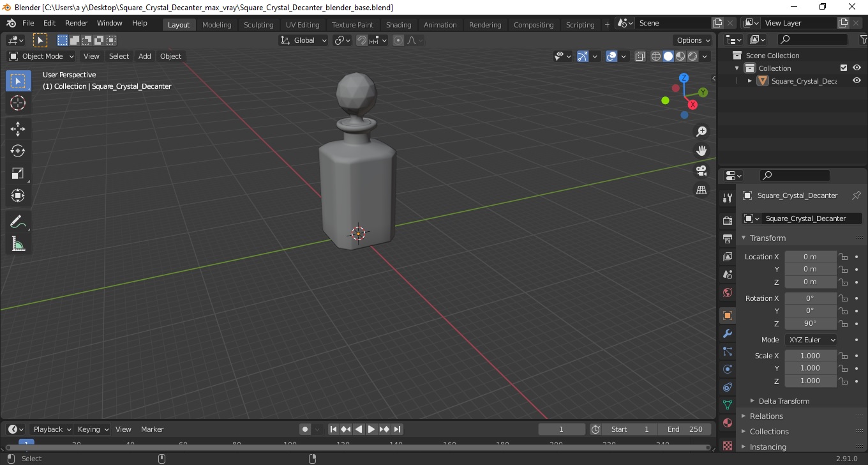Image resolution: width=868 pixels, height=465 pixels.
Task: Open Particle properties tab
Action: point(728,351)
